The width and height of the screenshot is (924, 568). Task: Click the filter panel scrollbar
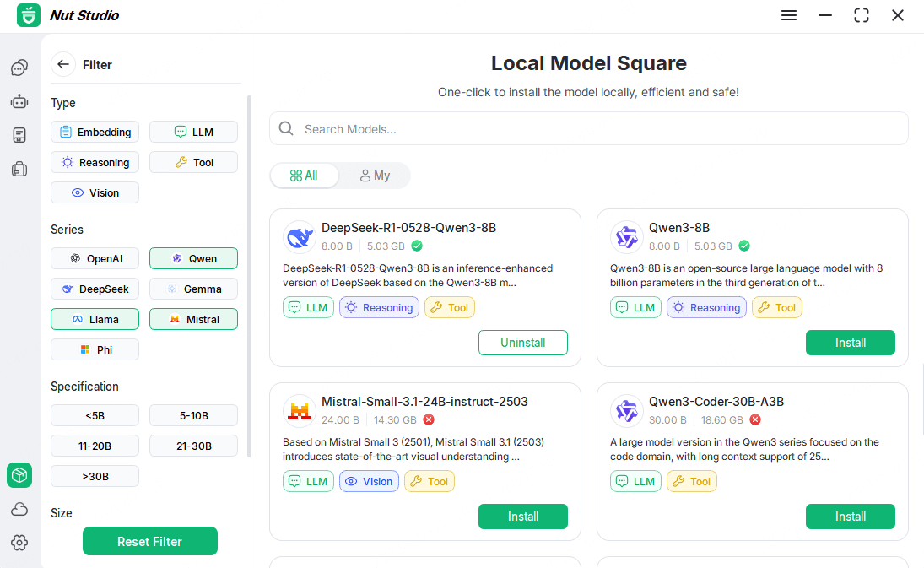[x=249, y=276]
